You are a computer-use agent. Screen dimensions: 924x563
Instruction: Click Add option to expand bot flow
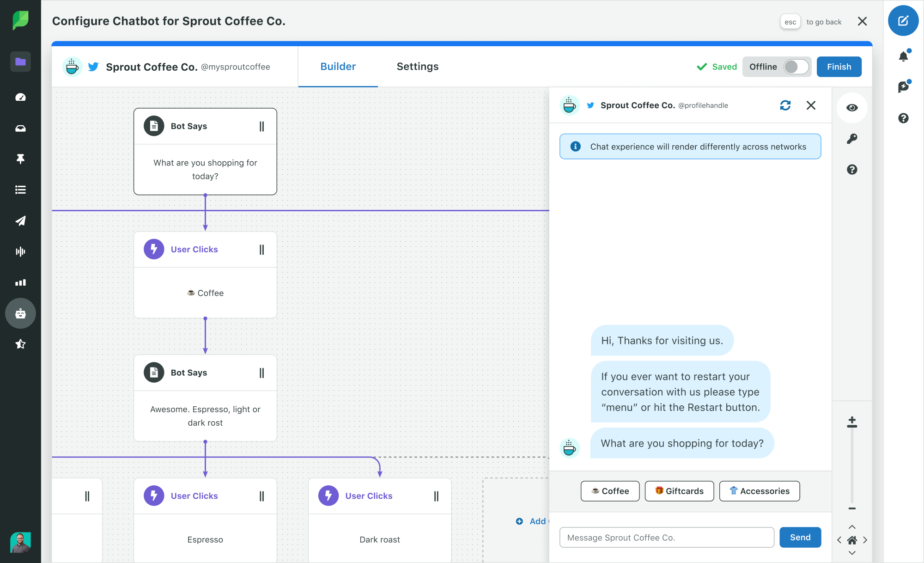[519, 520]
